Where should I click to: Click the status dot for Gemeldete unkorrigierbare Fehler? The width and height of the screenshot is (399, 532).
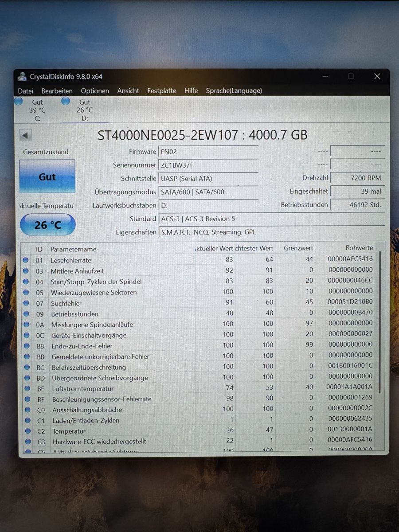[26, 356]
